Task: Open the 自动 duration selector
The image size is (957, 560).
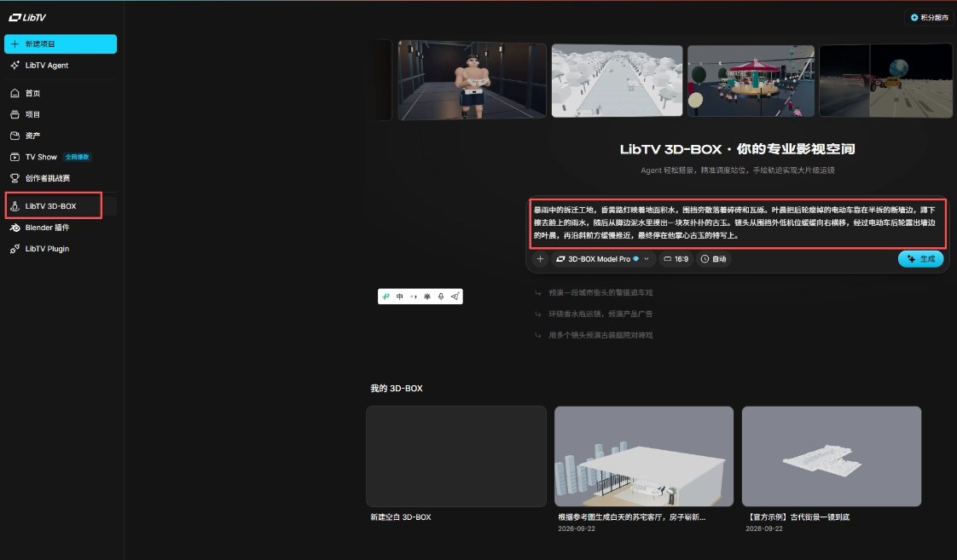Action: point(713,258)
